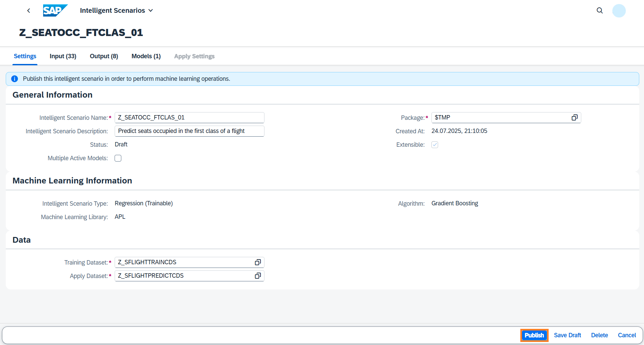Enable the Multiple Active Models checkbox
644x345 pixels.
tap(118, 158)
